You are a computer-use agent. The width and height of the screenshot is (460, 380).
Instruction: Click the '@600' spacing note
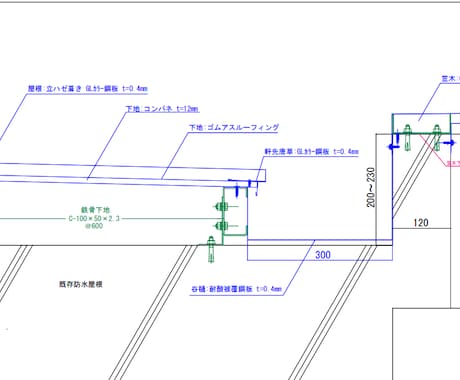tap(94, 226)
